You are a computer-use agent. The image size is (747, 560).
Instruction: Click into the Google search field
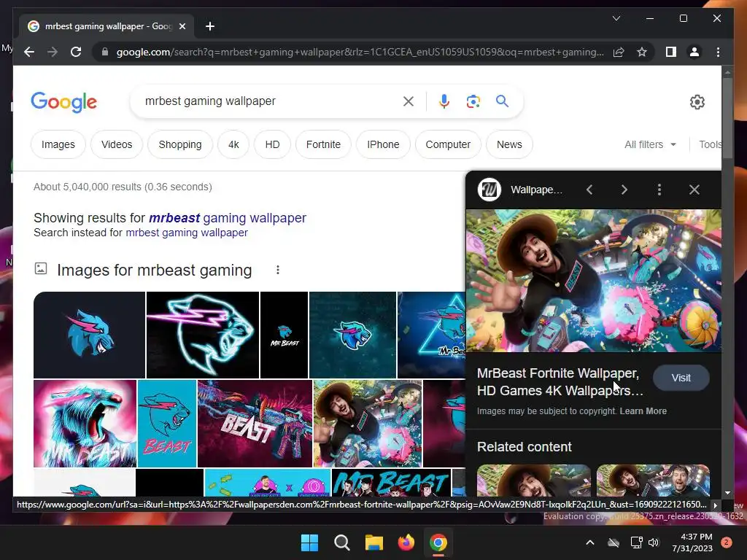(271, 101)
